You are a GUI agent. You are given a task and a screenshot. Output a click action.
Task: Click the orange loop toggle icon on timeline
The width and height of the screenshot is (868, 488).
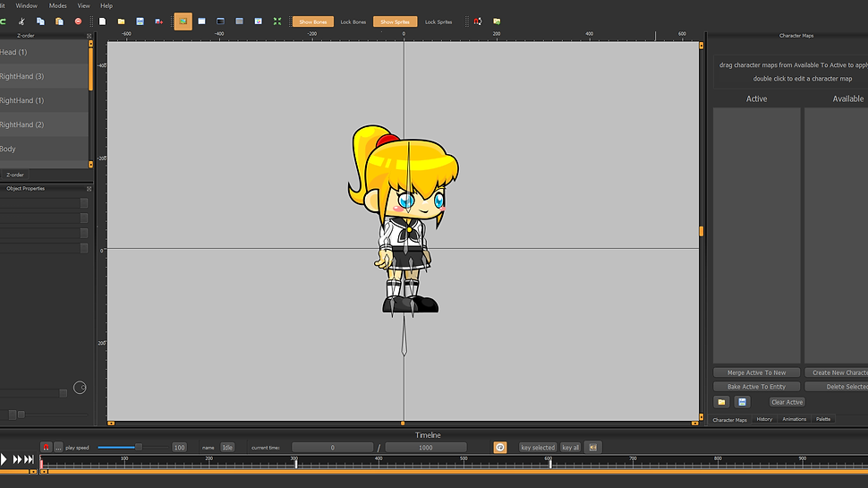500,448
